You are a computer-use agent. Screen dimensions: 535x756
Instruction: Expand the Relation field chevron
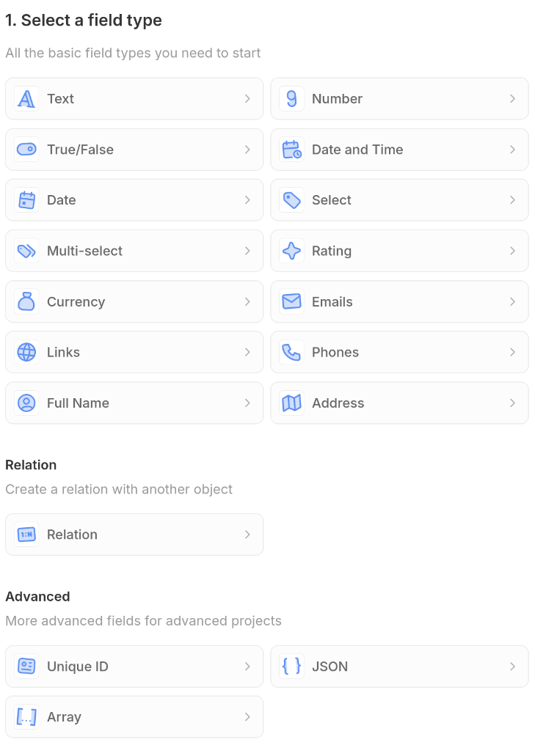(248, 534)
